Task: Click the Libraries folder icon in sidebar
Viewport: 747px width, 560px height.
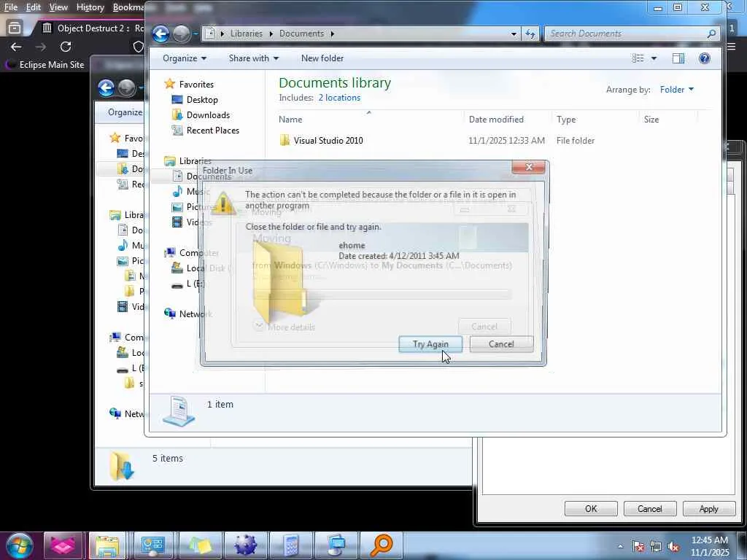Action: pos(169,161)
